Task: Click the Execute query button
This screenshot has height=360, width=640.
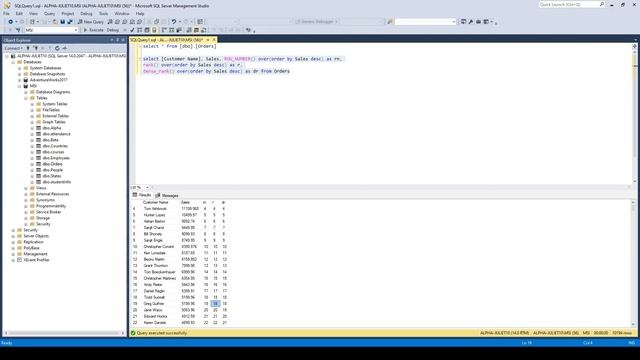Action: pos(93,30)
